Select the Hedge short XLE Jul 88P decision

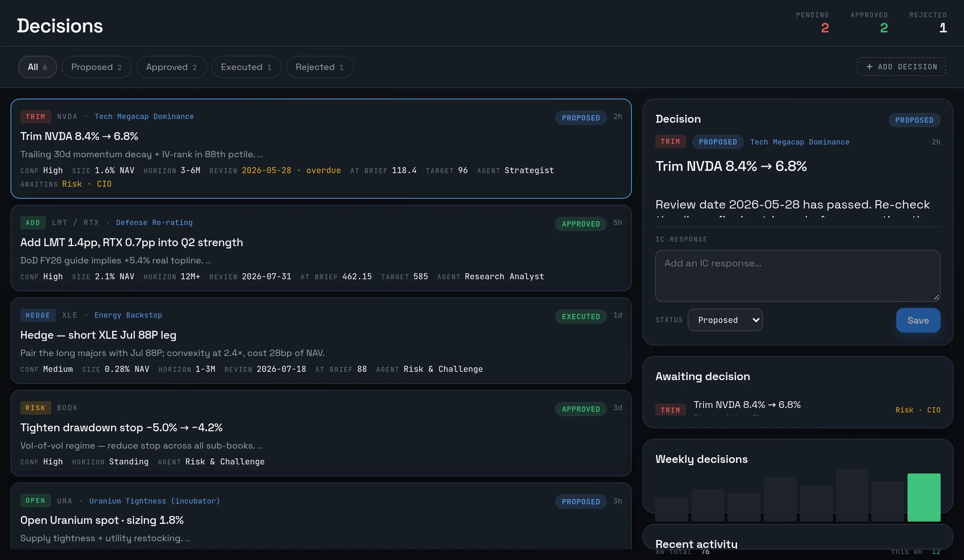(x=98, y=335)
